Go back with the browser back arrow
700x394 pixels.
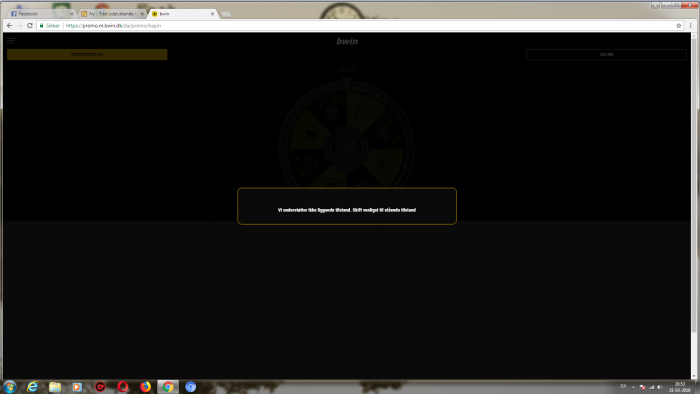(x=9, y=25)
